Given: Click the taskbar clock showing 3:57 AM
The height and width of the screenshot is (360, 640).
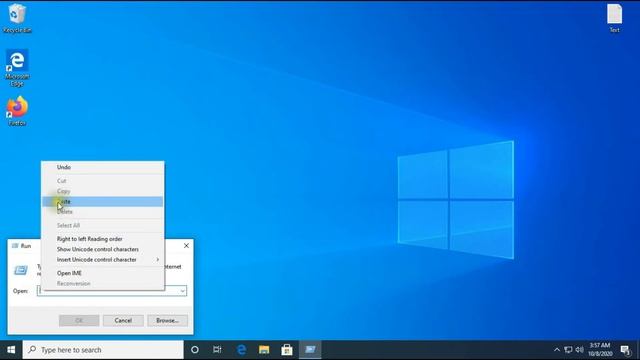Looking at the screenshot, I should (x=600, y=350).
